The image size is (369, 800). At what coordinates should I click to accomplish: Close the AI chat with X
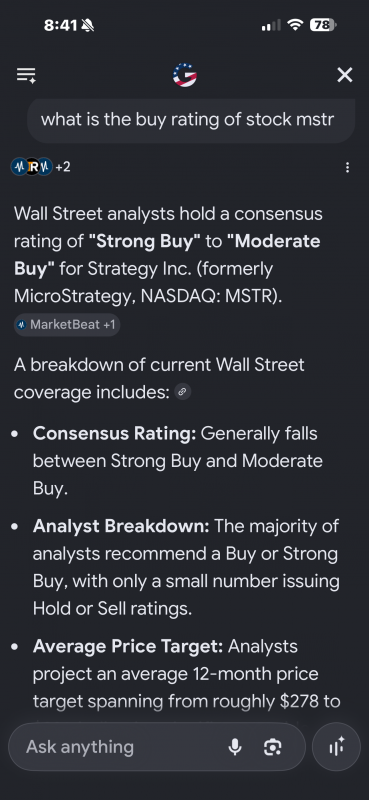tap(345, 75)
